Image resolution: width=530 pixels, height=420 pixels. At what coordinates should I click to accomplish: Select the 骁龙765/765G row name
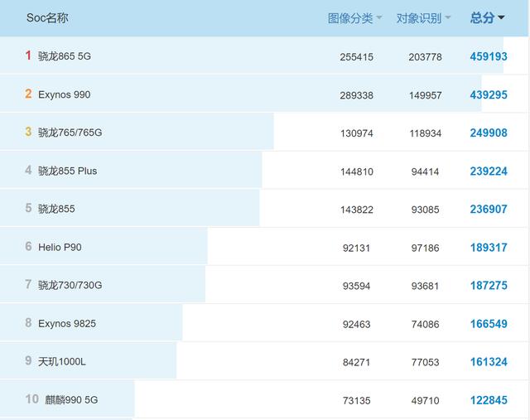(70, 133)
